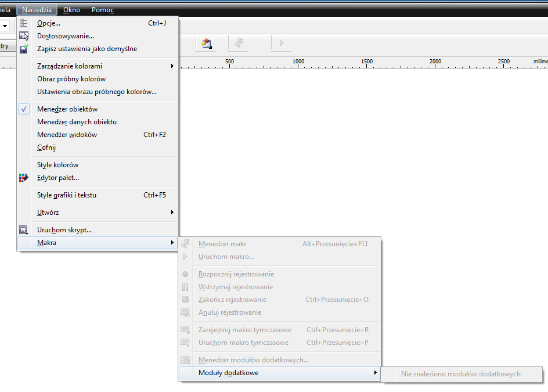
Task: Toggle Menedżer danych obiektu docker
Action: [x=77, y=122]
